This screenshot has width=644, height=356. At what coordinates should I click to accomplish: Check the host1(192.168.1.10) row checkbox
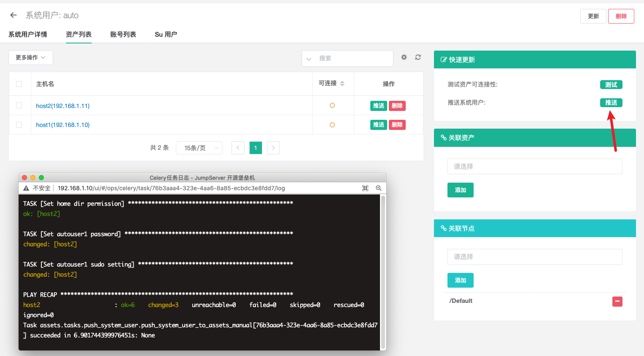tap(19, 125)
